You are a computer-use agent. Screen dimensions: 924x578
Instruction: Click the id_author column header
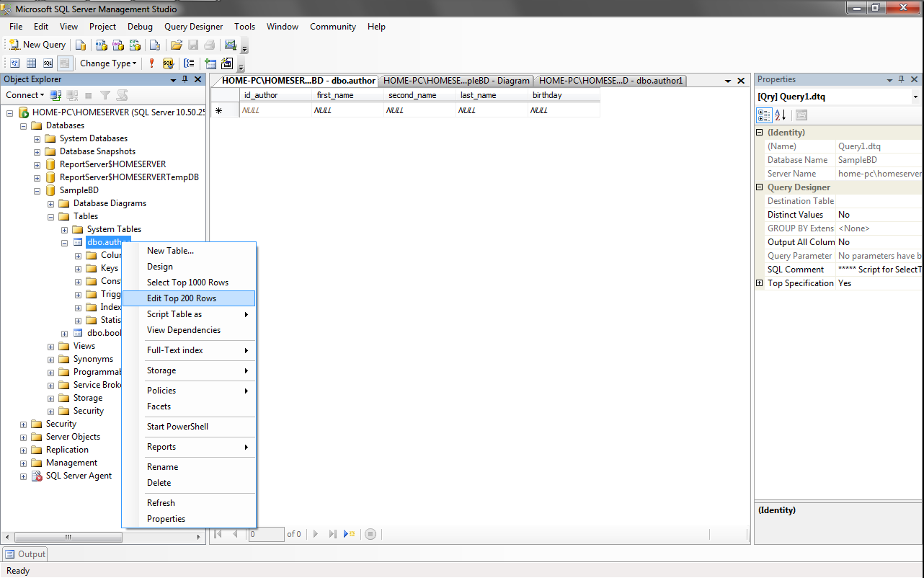click(x=276, y=95)
